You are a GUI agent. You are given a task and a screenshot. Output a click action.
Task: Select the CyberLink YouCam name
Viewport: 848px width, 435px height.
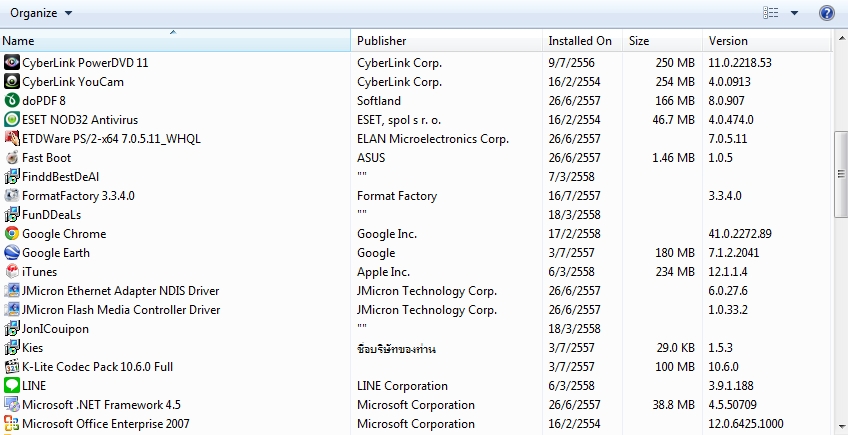coord(73,82)
